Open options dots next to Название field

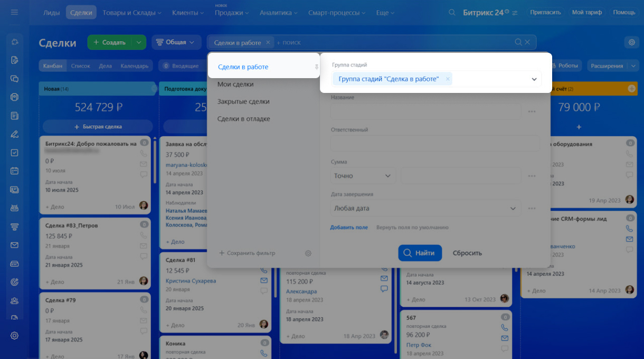pos(532,111)
